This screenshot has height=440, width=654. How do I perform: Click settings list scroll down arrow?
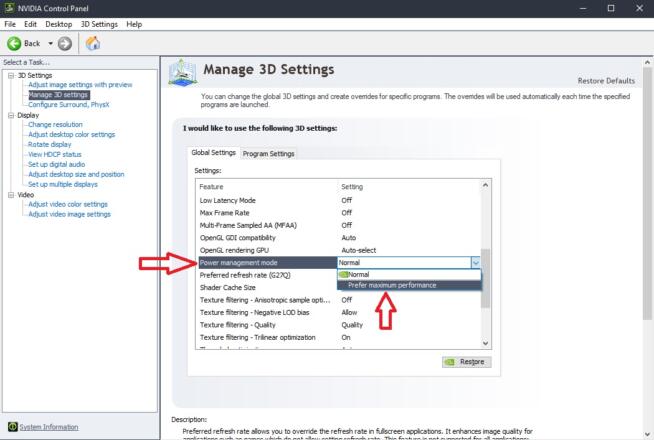coord(485,343)
